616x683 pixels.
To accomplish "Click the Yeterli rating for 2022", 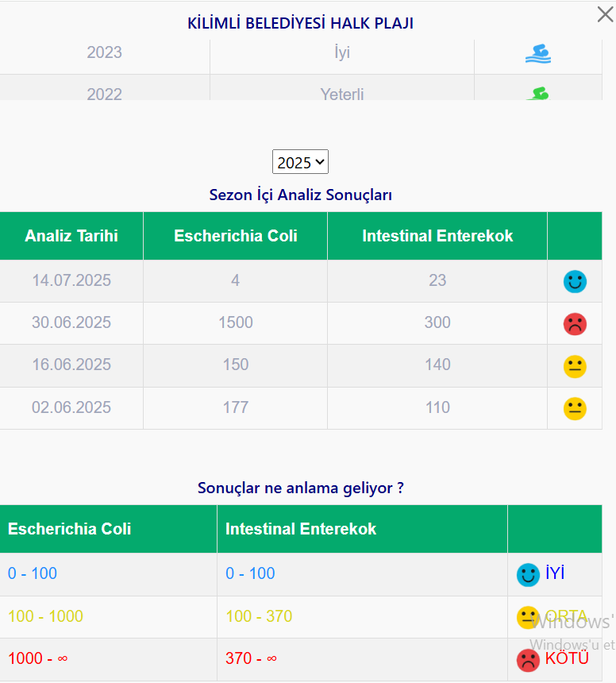I will pos(342,94).
